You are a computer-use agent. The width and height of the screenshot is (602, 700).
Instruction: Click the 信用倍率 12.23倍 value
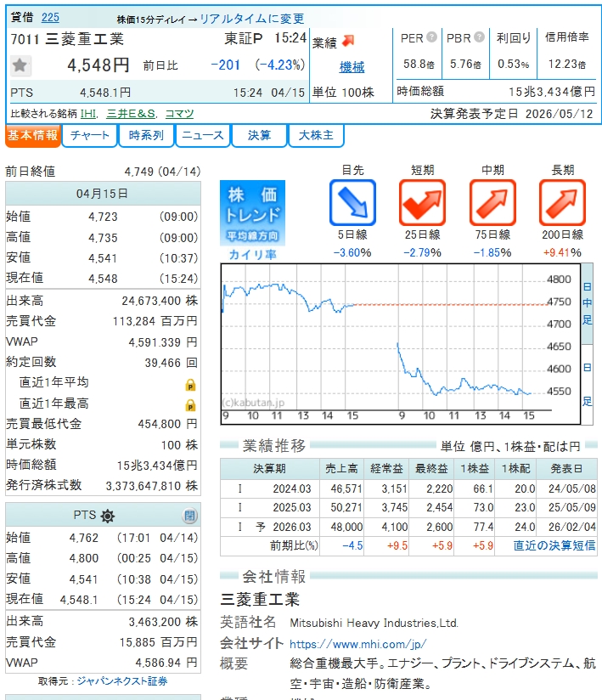pyautogui.click(x=566, y=65)
